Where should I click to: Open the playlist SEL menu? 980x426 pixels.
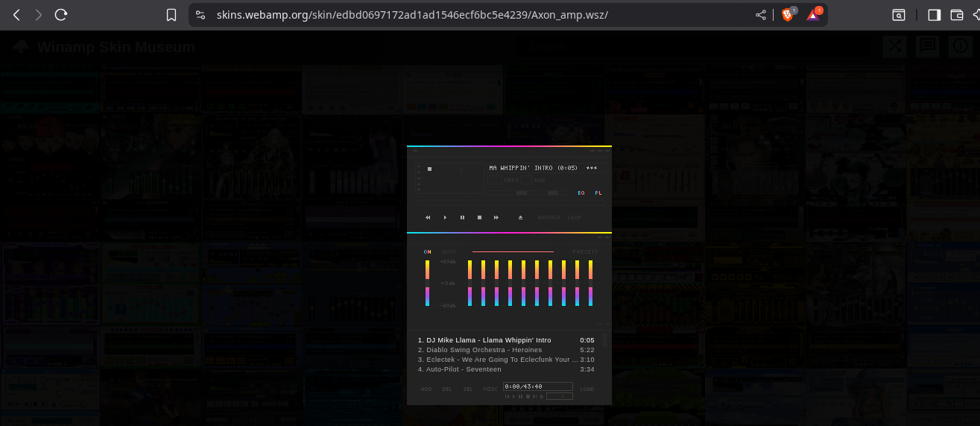[468, 389]
